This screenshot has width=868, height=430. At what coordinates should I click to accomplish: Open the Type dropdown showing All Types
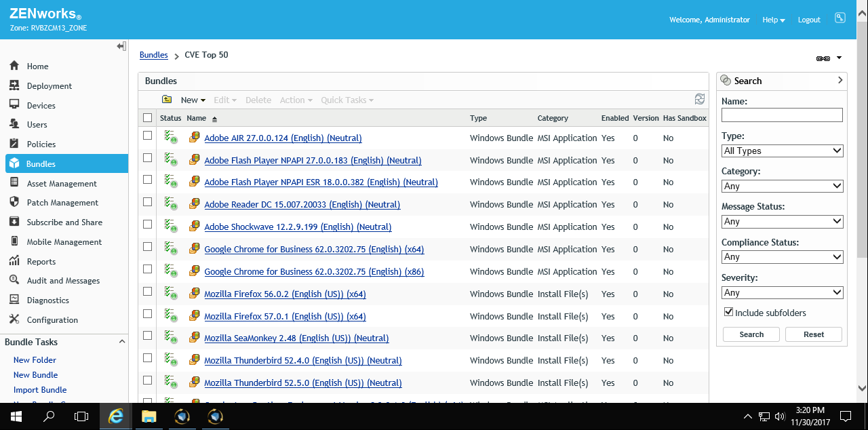pyautogui.click(x=783, y=151)
